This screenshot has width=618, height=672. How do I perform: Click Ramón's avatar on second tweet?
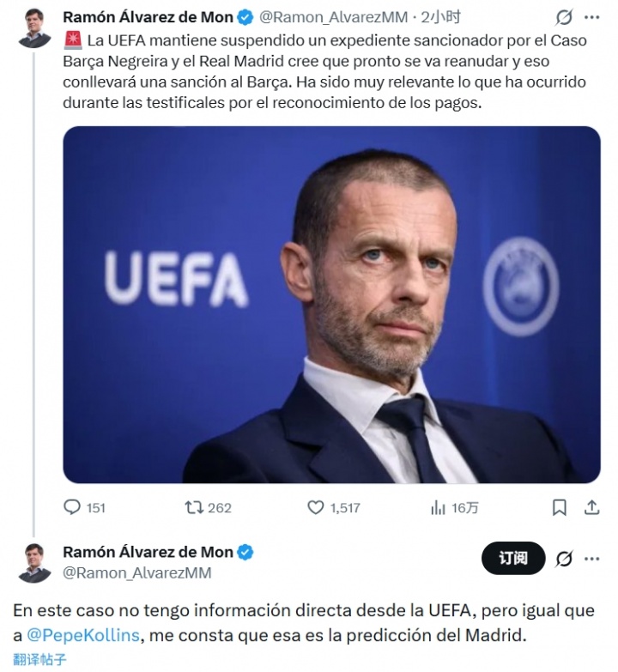tap(33, 563)
